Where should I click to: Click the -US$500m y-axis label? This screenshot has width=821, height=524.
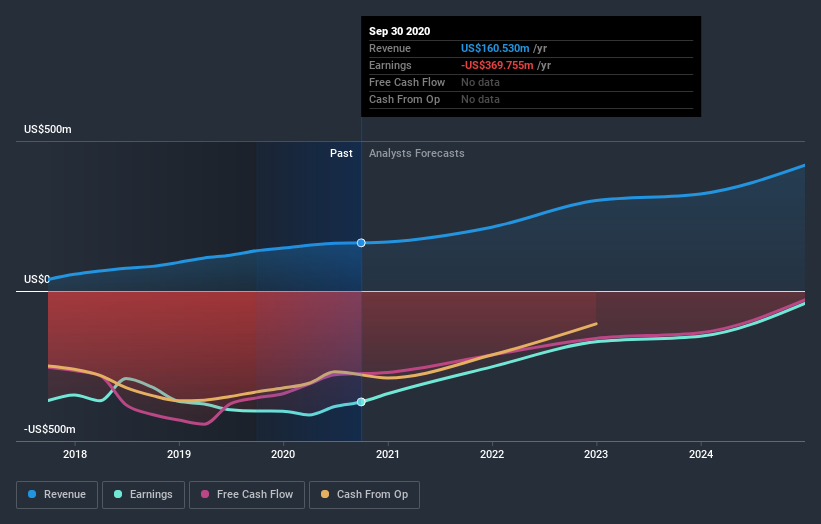[x=50, y=429]
